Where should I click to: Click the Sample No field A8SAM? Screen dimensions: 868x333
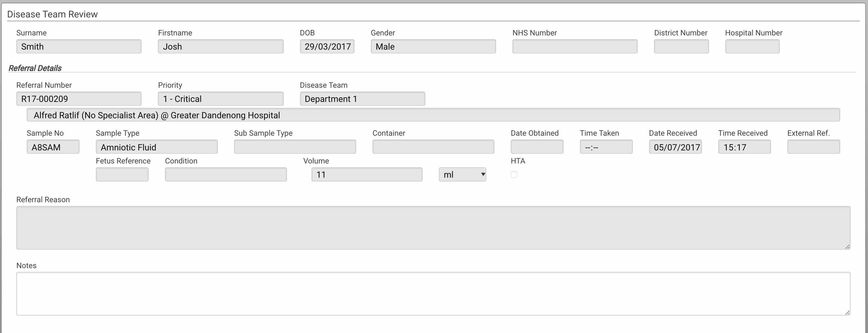[x=53, y=147]
